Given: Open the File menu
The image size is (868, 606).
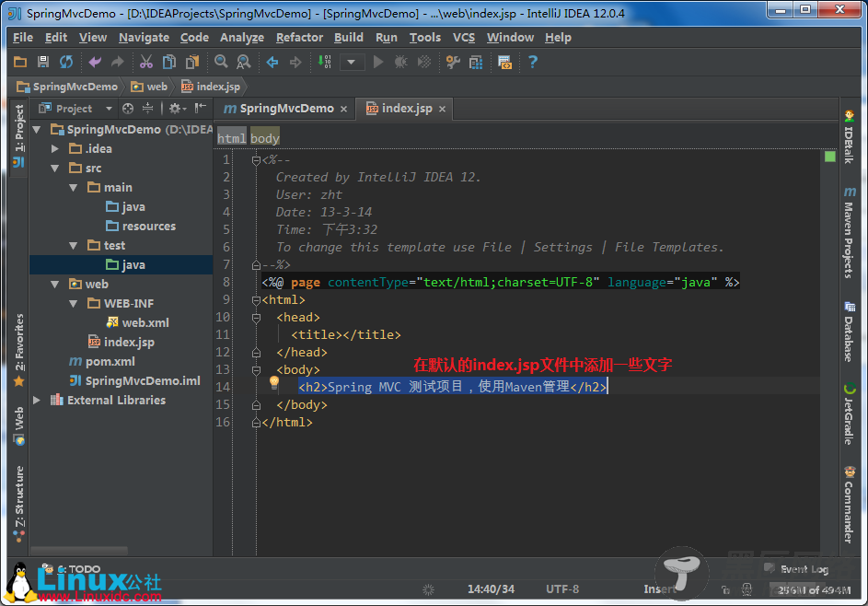Looking at the screenshot, I should point(23,38).
